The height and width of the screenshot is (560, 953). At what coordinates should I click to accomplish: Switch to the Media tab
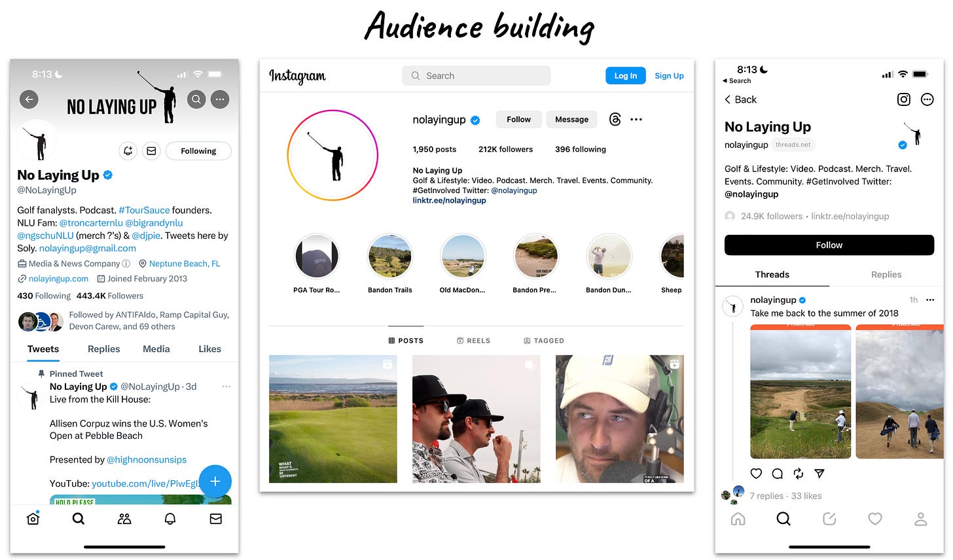pyautogui.click(x=156, y=349)
